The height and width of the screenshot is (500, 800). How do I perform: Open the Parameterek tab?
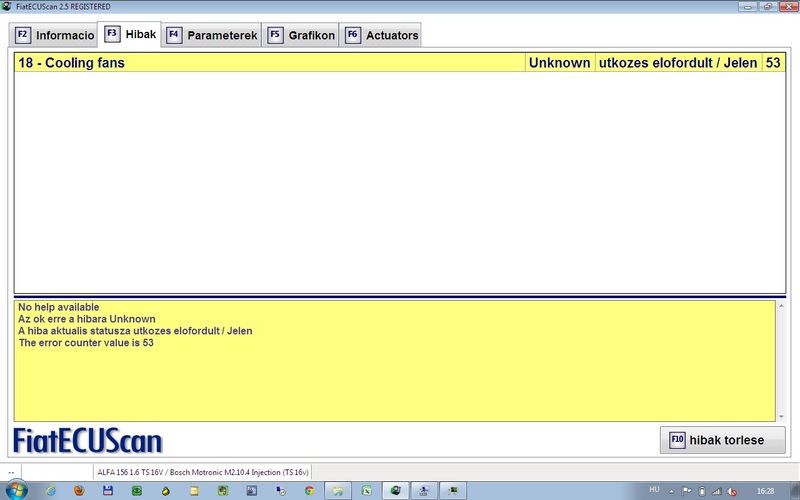(211, 35)
